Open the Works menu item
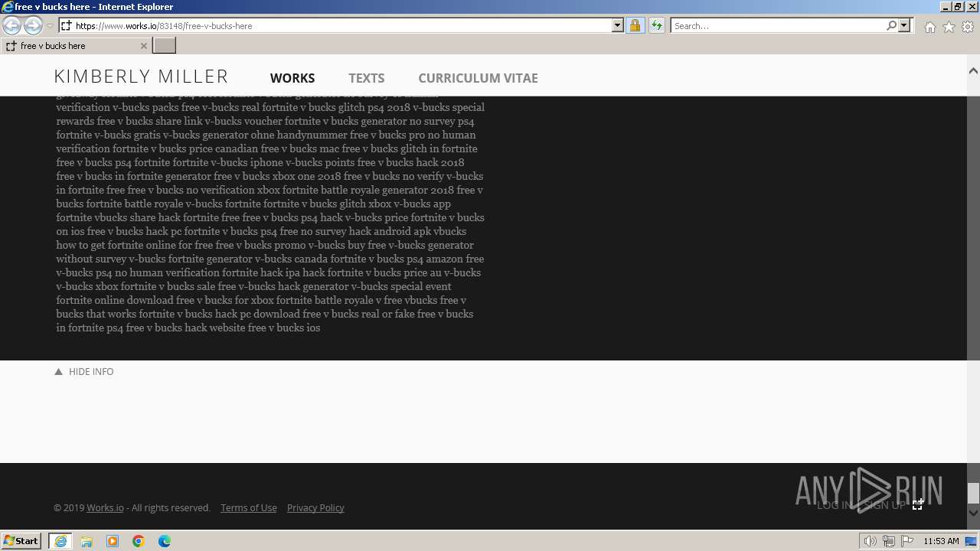Image resolution: width=980 pixels, height=551 pixels. pos(292,78)
